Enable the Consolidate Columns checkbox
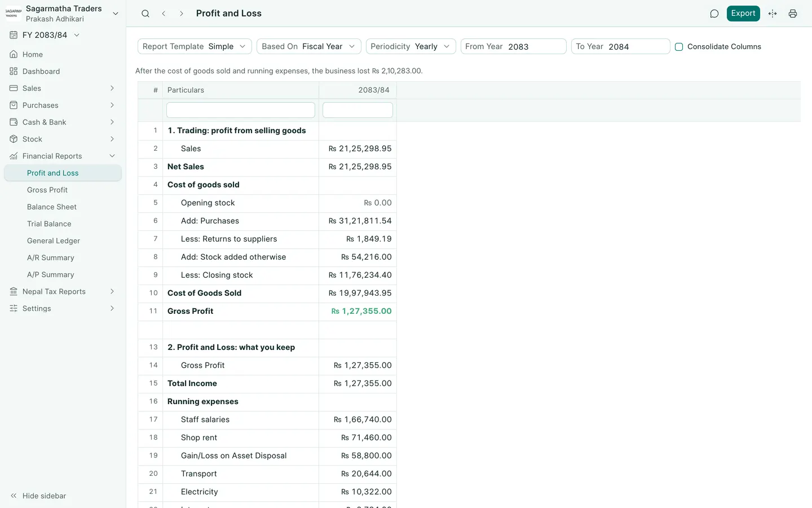812x508 pixels. coord(679,47)
